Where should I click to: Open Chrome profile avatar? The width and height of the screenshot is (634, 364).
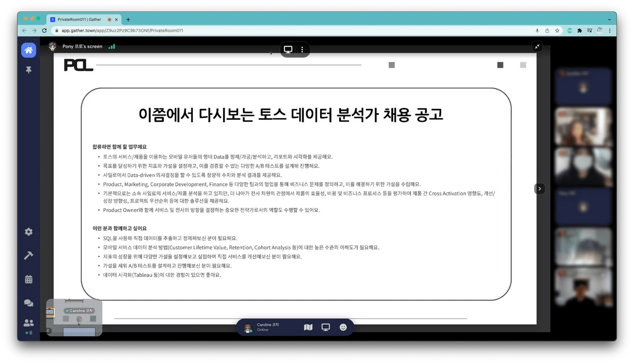tap(600, 31)
